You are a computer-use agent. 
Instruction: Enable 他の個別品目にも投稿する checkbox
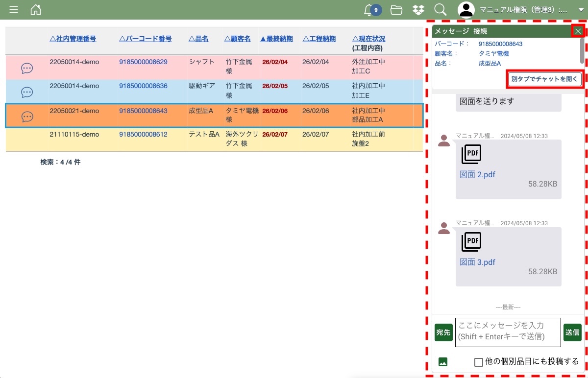click(479, 362)
